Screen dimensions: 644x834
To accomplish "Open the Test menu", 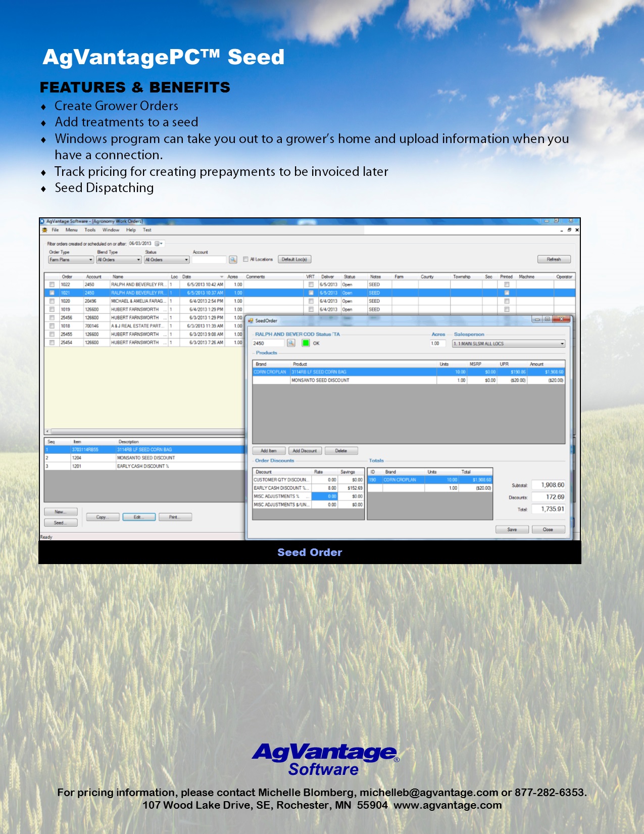I will coord(147,230).
